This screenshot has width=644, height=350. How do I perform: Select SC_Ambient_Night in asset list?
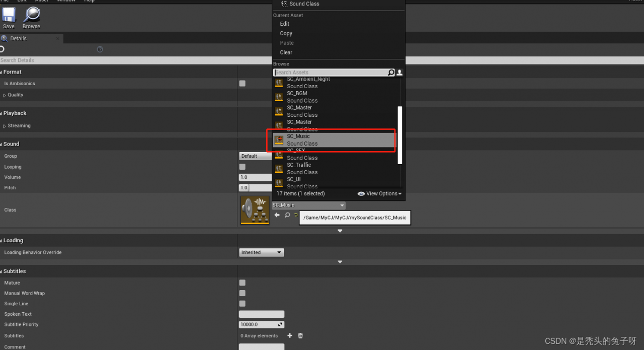[x=335, y=83]
